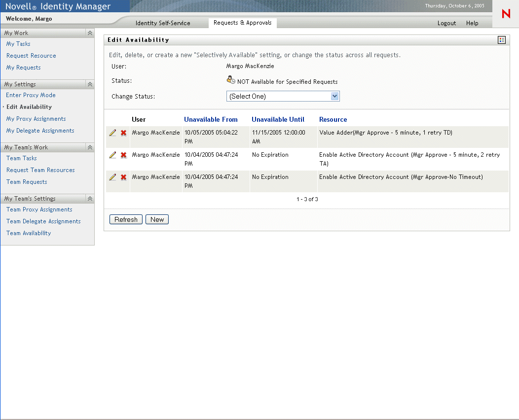Open Team Availability
This screenshot has width=519, height=420.
coord(29,234)
